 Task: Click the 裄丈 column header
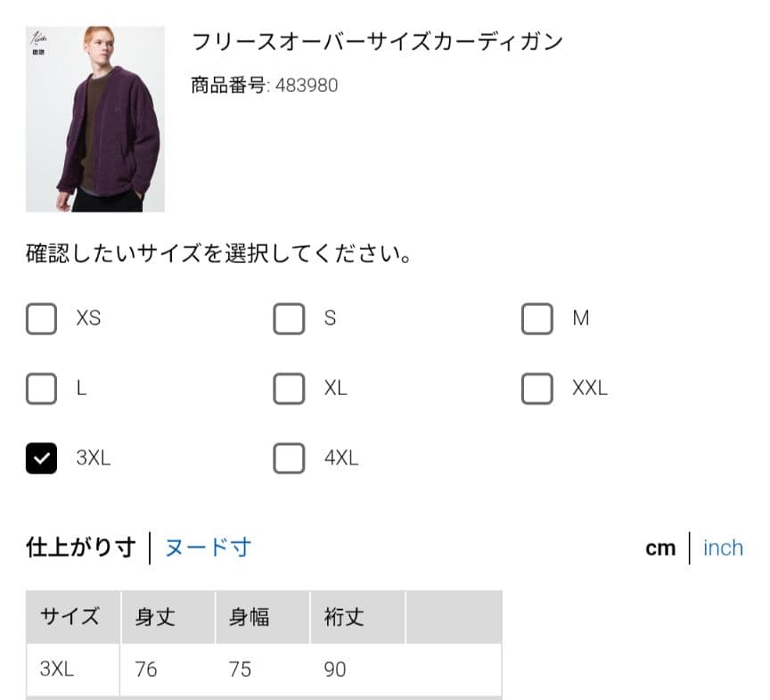[x=344, y=617]
